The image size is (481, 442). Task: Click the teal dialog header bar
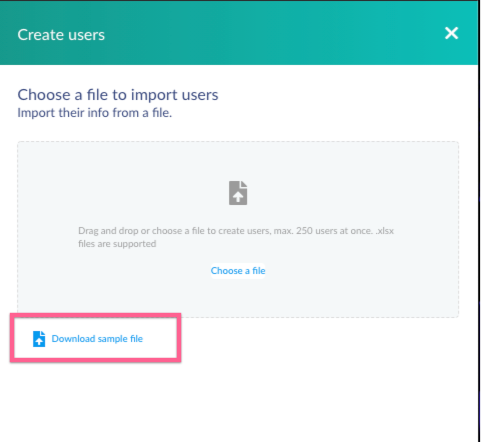[239, 33]
